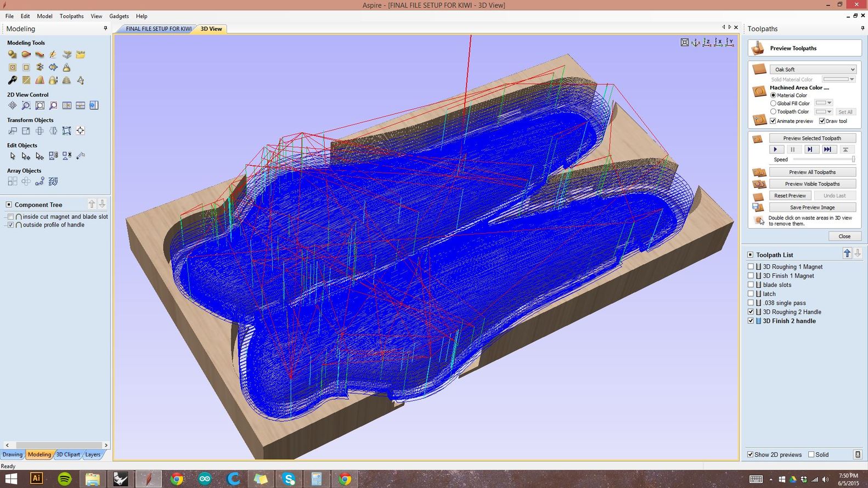
Task: Open the Distort Object transform tool
Action: pyautogui.click(x=66, y=130)
